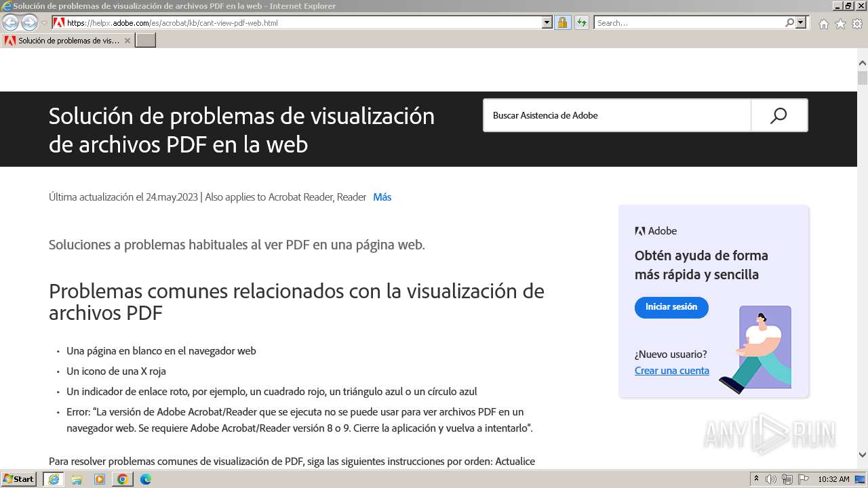
Task: Open Favorites star icon
Action: (x=840, y=24)
